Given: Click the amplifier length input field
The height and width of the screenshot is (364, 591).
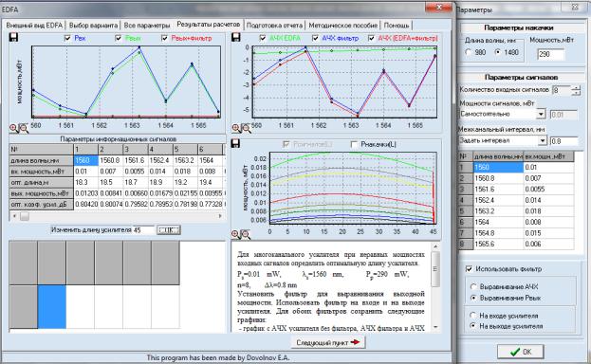Looking at the screenshot, I should pos(143,229).
